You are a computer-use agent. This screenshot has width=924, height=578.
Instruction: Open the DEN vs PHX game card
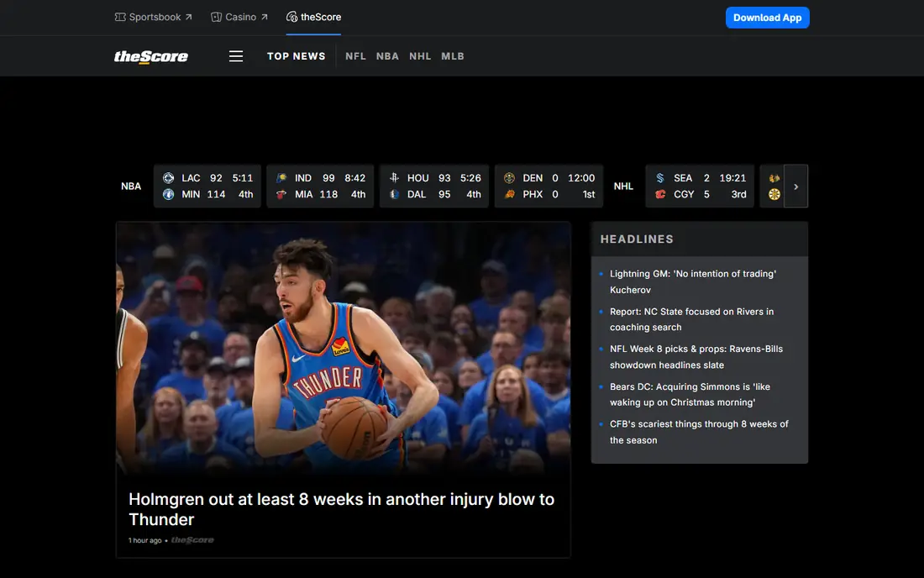[549, 187]
